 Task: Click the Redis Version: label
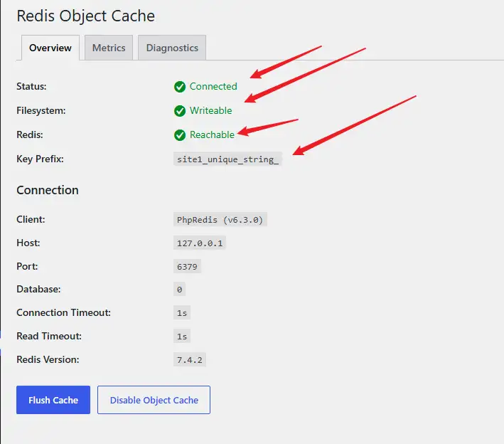(x=48, y=359)
